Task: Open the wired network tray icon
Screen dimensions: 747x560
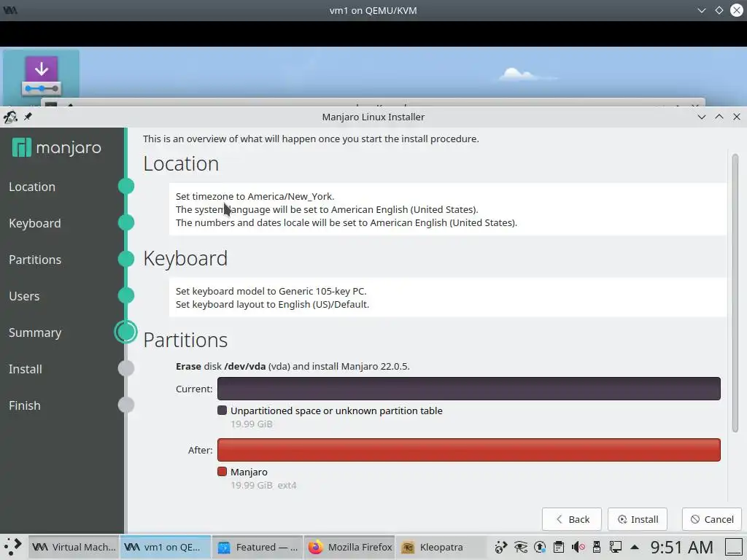Action: point(616,547)
